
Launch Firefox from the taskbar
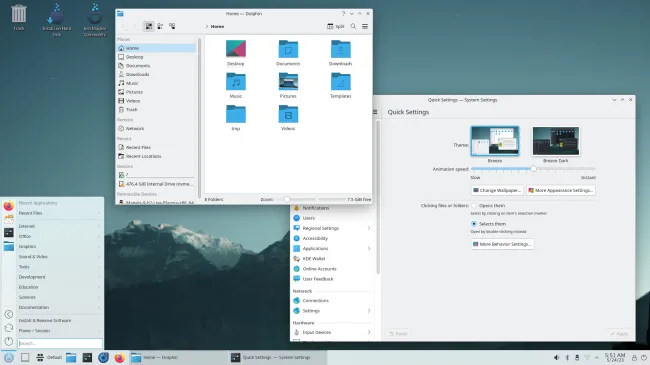(x=119, y=358)
